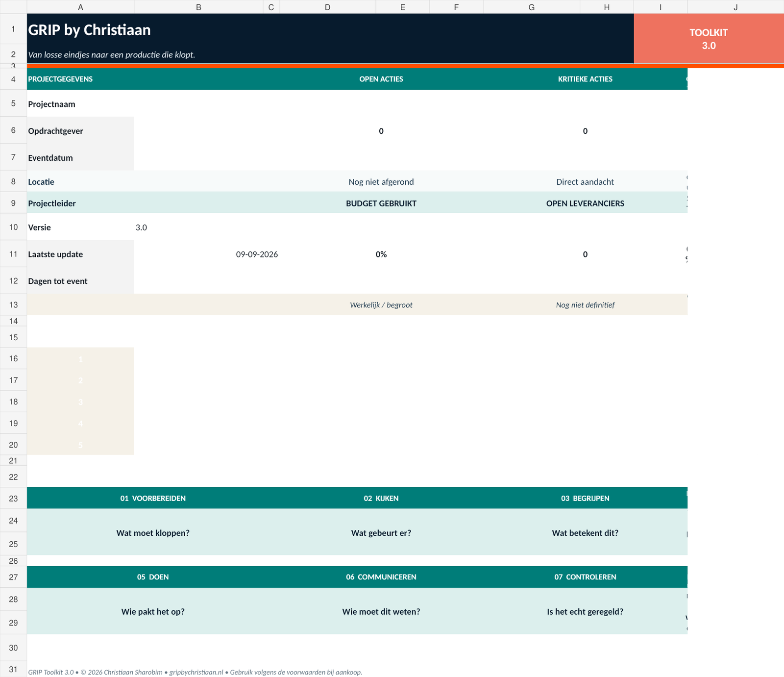Viewport: 784px width, 677px height.
Task: Click the 'Werkelijk / begroot' caption
Action: [x=381, y=305]
